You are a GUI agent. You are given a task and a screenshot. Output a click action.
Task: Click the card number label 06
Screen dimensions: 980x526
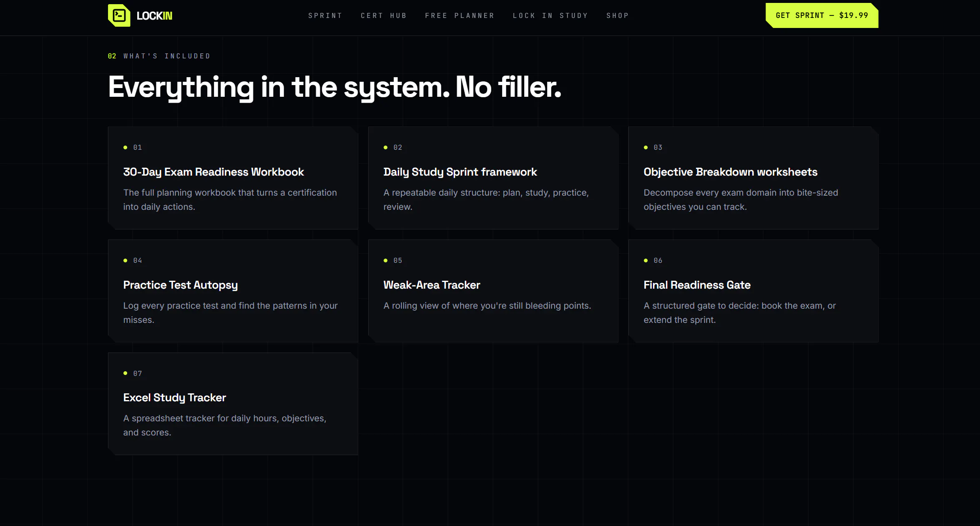tap(658, 260)
